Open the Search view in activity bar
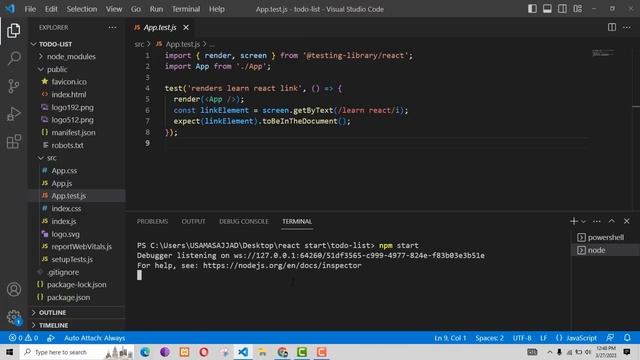The width and height of the screenshot is (640, 360). (x=13, y=58)
